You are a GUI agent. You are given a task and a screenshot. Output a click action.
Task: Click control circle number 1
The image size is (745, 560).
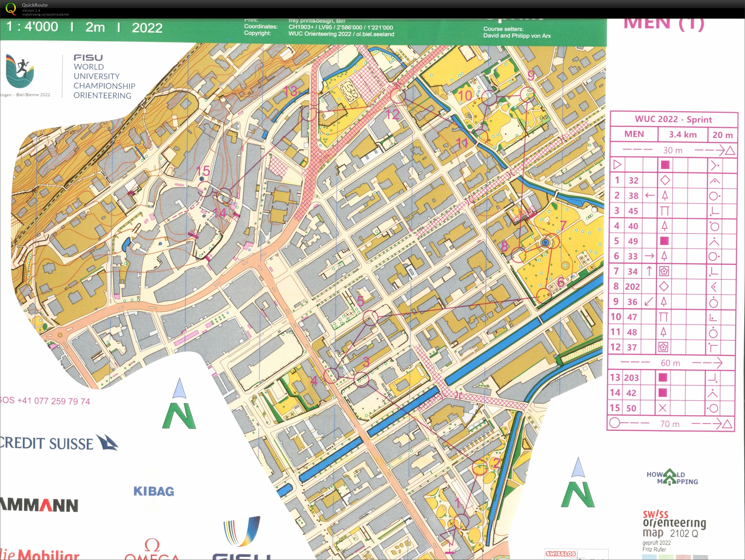click(461, 522)
